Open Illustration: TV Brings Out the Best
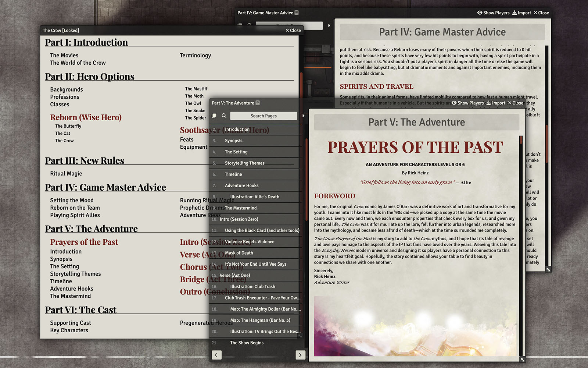Viewport: 588px width, 368px height. click(x=256, y=331)
